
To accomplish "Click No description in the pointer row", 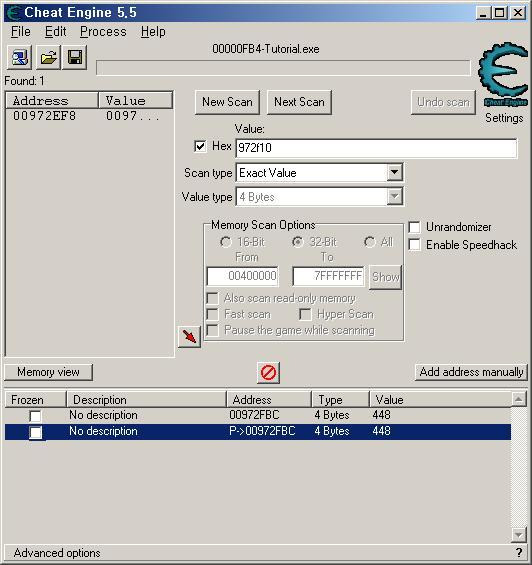I will [x=103, y=431].
